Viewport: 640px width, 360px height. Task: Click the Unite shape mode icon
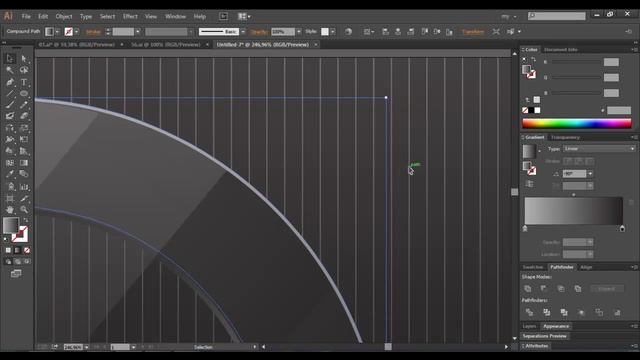(527, 289)
